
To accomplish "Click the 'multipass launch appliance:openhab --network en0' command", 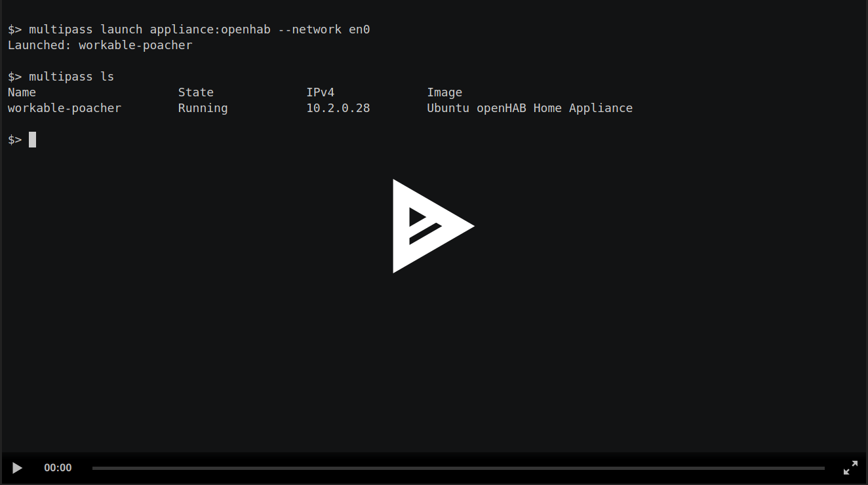I will pyautogui.click(x=199, y=29).
